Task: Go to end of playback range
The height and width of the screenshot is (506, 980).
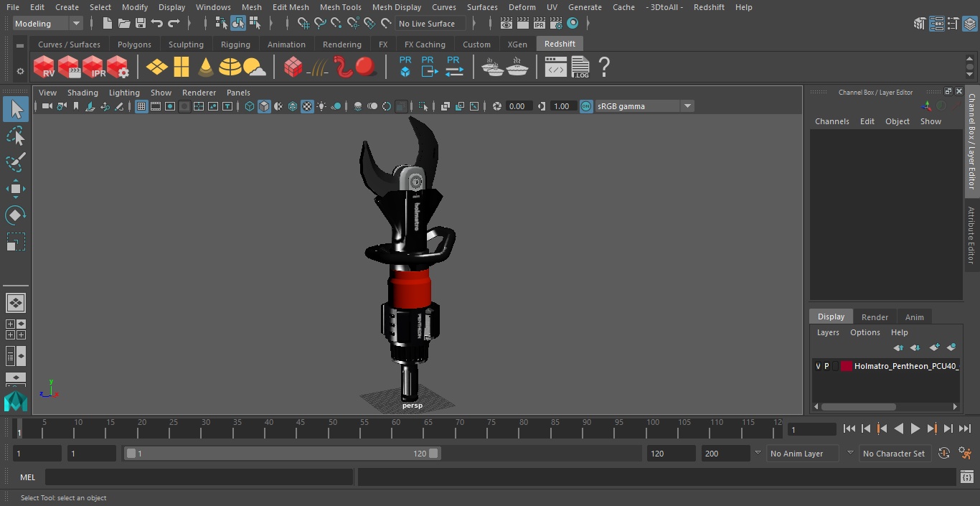Action: (x=965, y=428)
